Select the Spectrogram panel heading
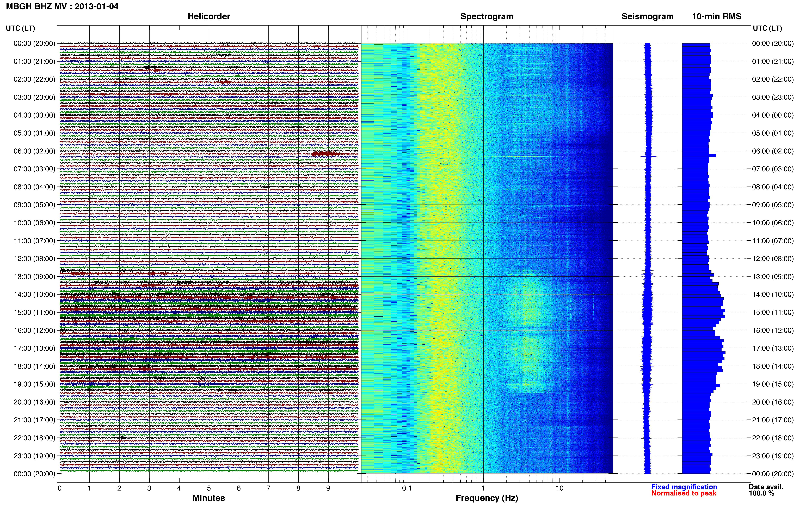 pos(487,16)
